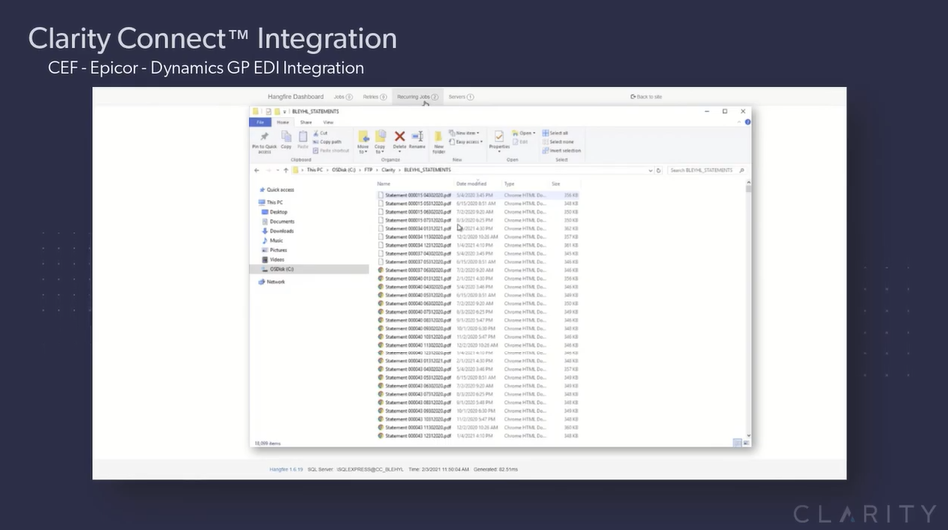Click the Cut scissors command
The image size is (948, 530).
click(x=321, y=133)
